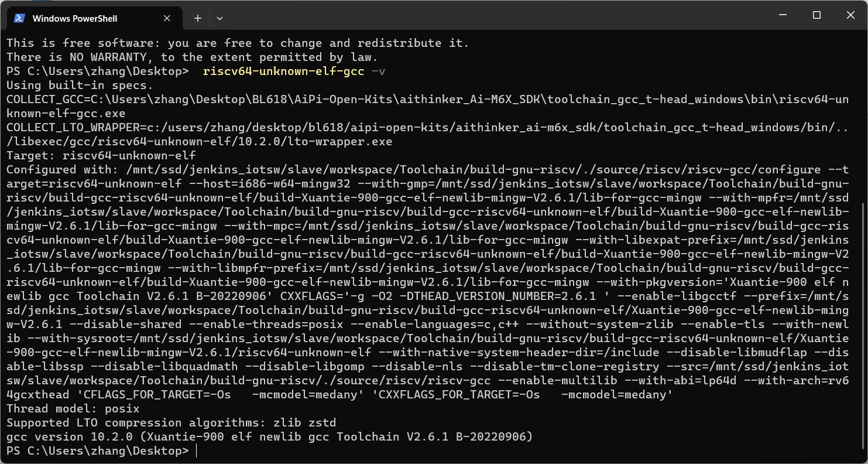Click the 'Thread model: posix' line
This screenshot has width=868, height=464.
click(73, 409)
